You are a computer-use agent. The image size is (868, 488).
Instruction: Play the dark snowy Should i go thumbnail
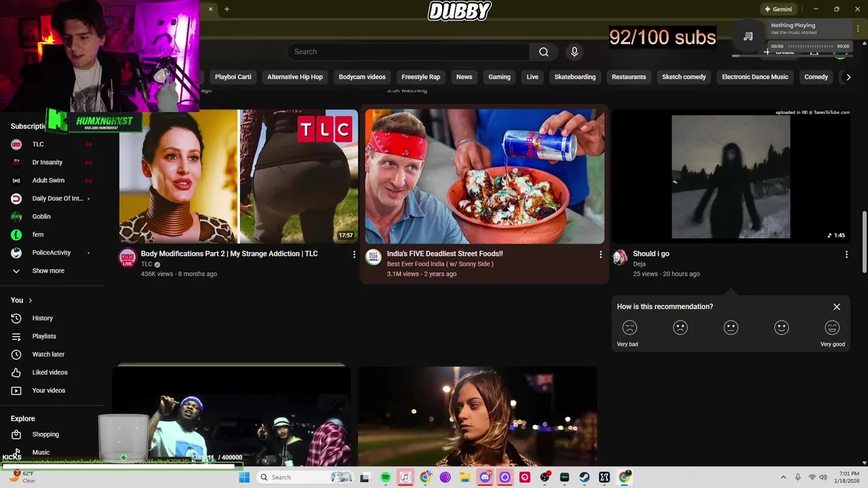click(731, 176)
